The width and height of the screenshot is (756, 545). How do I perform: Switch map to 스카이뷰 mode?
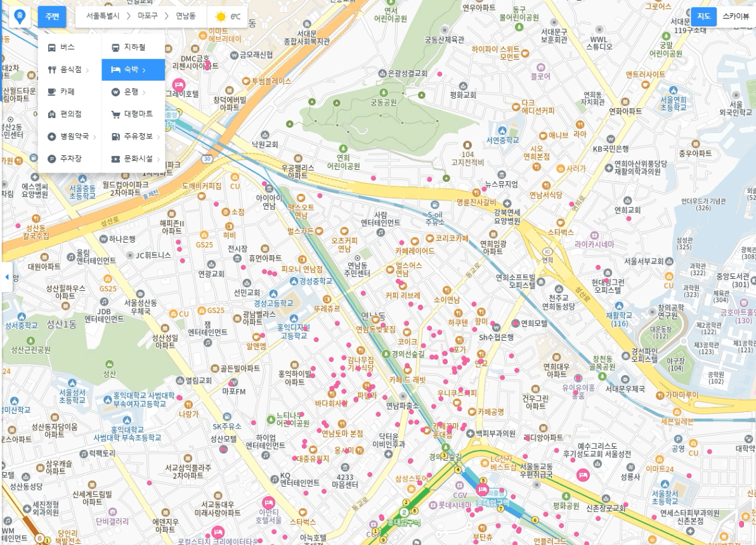(736, 16)
